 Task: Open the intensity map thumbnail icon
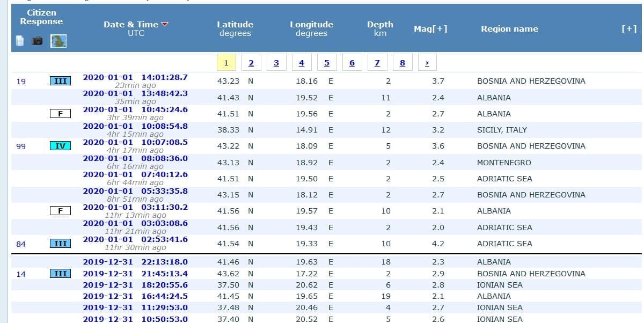tap(58, 41)
